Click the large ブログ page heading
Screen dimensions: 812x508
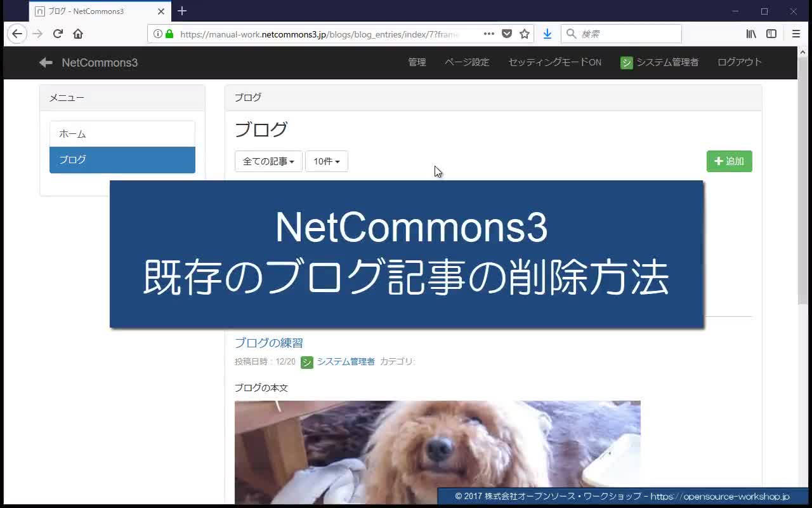(x=261, y=130)
